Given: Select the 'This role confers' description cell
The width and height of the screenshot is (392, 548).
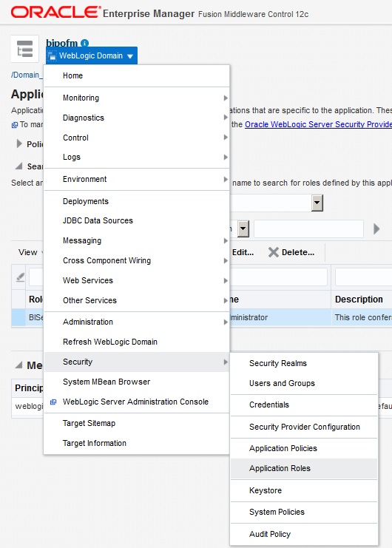Looking at the screenshot, I should 362,317.
